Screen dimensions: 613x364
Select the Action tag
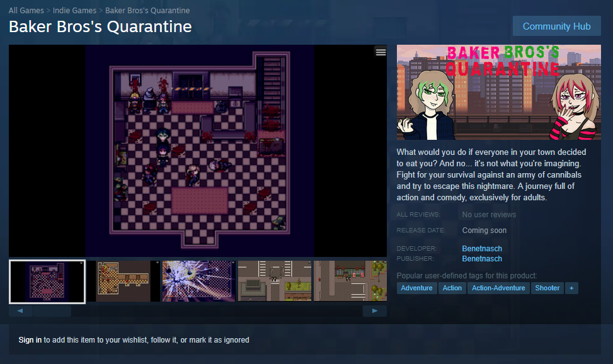click(452, 288)
